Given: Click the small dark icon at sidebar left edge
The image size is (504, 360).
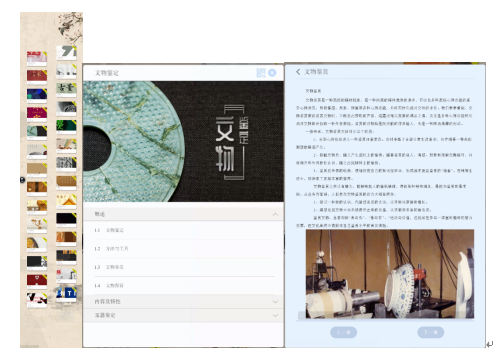Looking at the screenshot, I should click(22, 180).
